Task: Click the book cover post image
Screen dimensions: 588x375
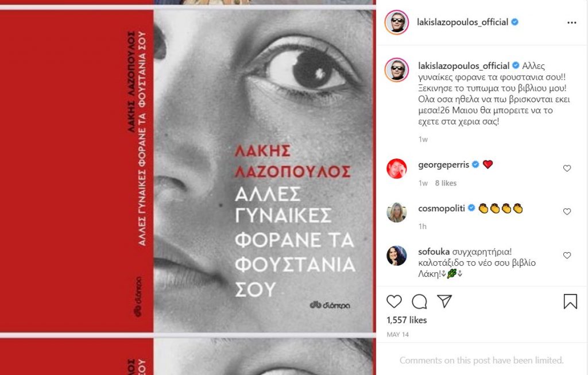Action: pyautogui.click(x=188, y=171)
